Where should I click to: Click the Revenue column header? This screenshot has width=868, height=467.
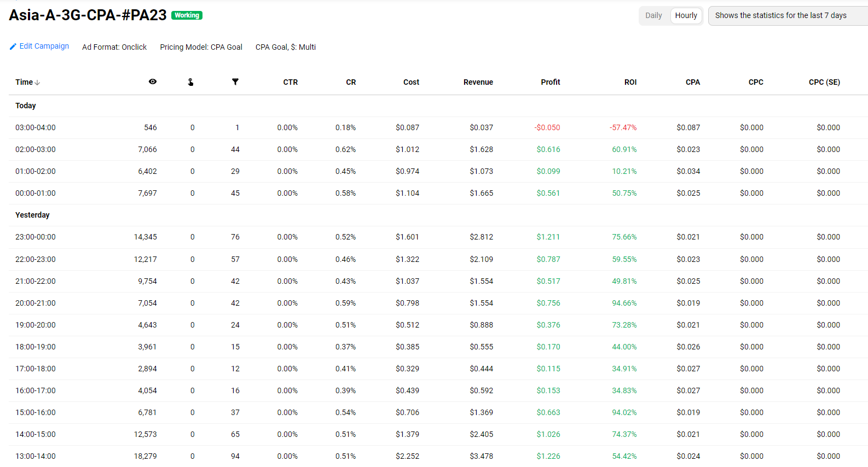(x=478, y=82)
